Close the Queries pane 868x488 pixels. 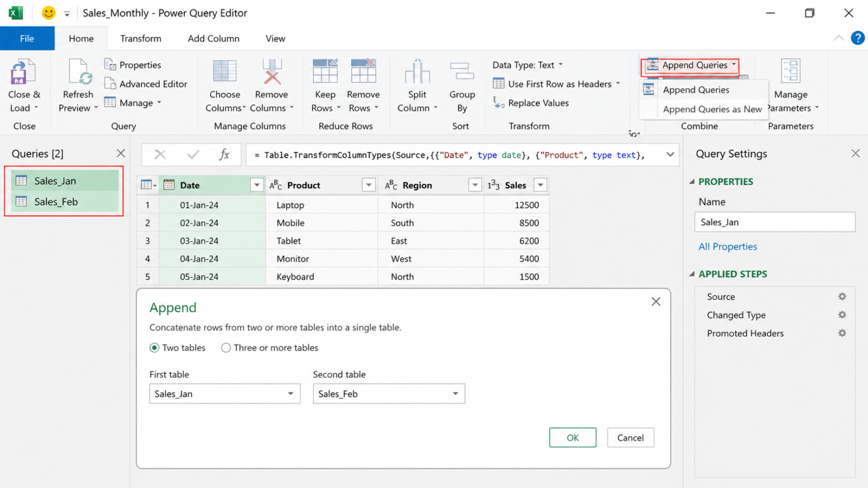120,153
